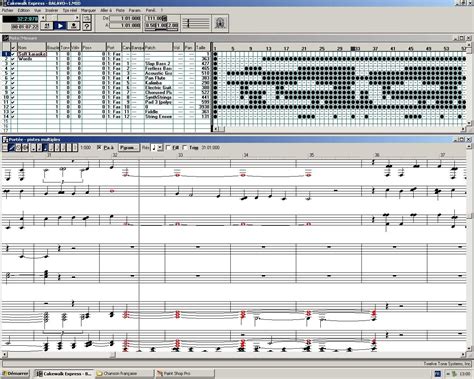Click the metronome panic icon on toolbar
The height and width of the screenshot is (379, 474).
pyautogui.click(x=220, y=23)
